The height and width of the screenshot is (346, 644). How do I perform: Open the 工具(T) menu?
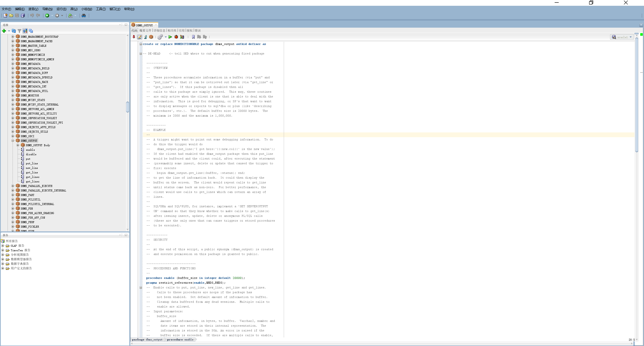(101, 9)
